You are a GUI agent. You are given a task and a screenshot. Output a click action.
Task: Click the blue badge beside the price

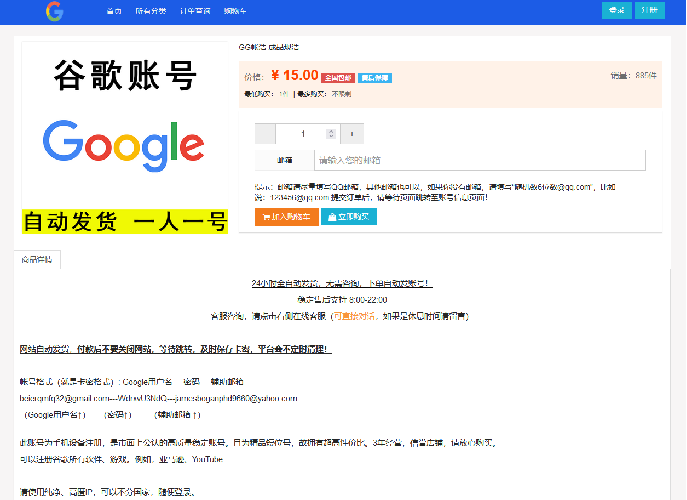click(x=375, y=77)
